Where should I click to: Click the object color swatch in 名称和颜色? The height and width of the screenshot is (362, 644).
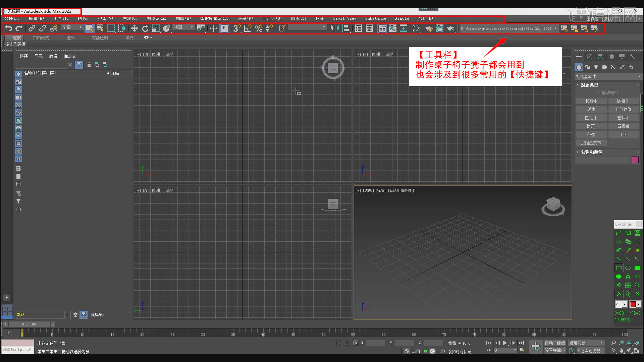(x=635, y=160)
